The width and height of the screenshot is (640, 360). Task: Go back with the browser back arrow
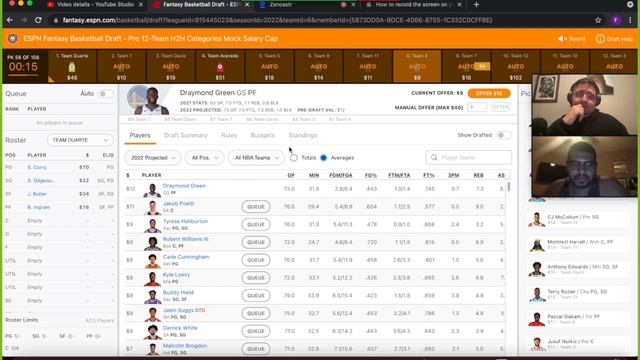tap(10, 20)
